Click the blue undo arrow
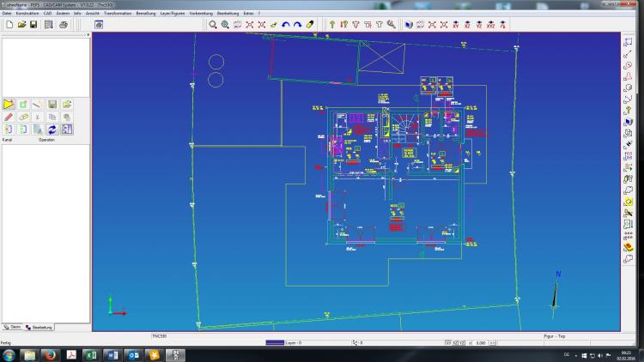 tap(286, 25)
